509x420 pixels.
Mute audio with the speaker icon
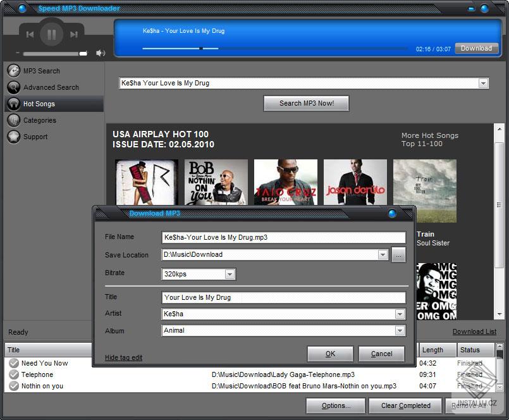(x=101, y=52)
